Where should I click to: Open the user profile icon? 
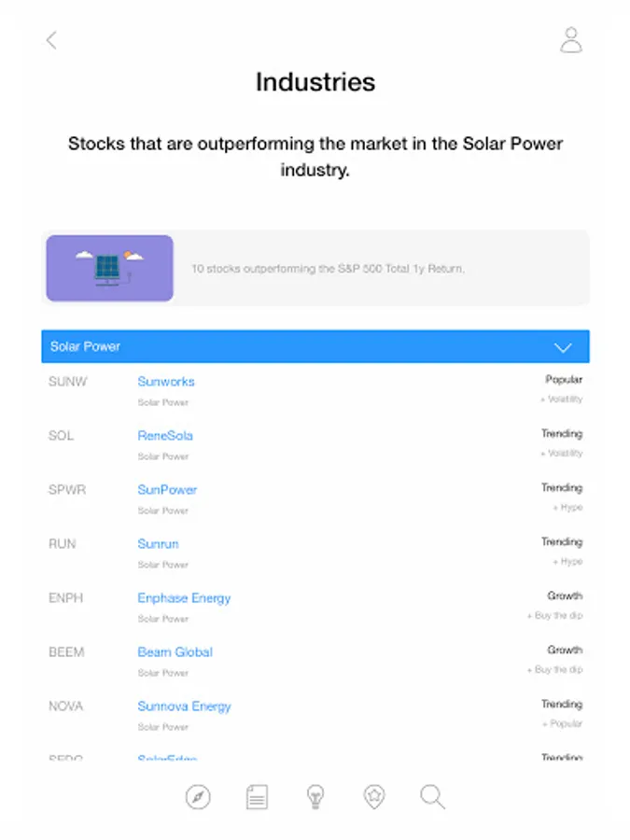coord(571,40)
